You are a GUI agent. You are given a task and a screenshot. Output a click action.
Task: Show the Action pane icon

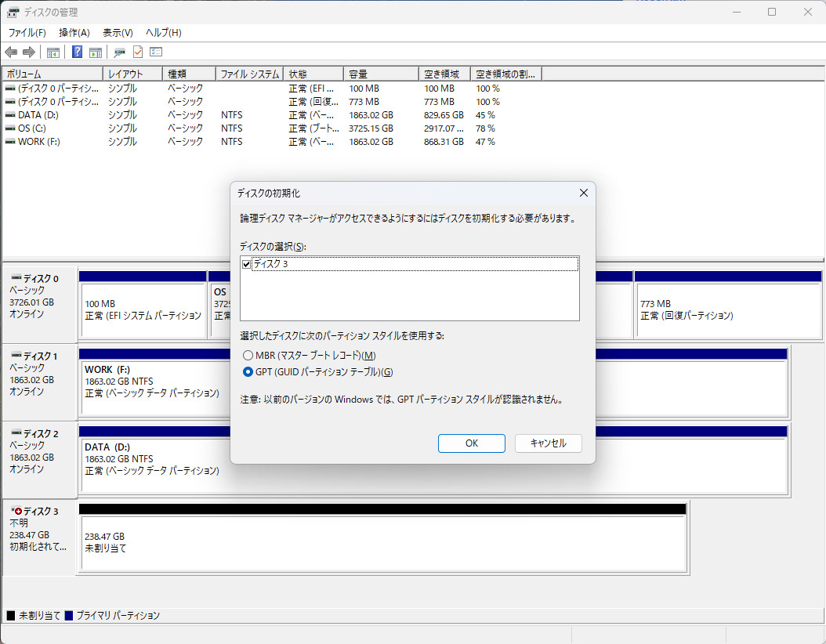95,52
